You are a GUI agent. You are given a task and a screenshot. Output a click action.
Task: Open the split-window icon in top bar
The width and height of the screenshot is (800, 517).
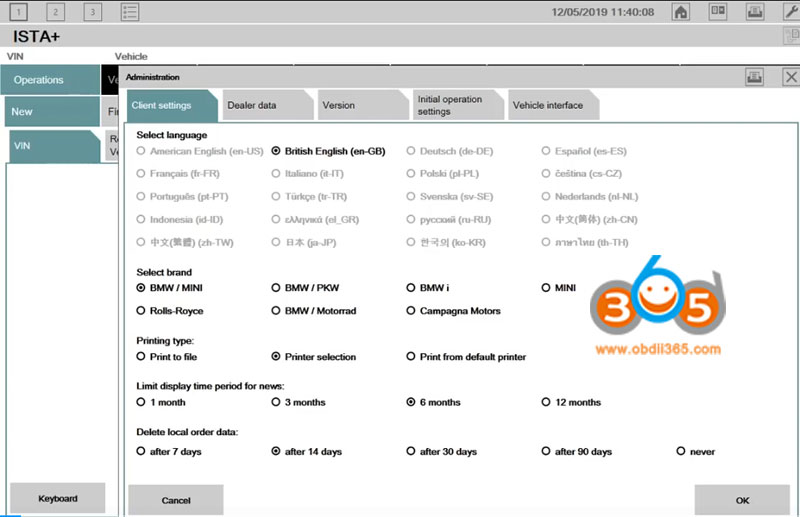pos(718,11)
